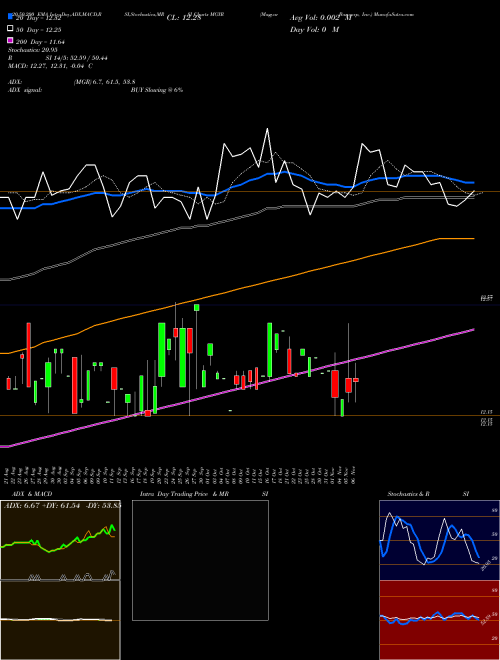Click the last date label on x-axis
Screen dimensions: 500x660
354,475
